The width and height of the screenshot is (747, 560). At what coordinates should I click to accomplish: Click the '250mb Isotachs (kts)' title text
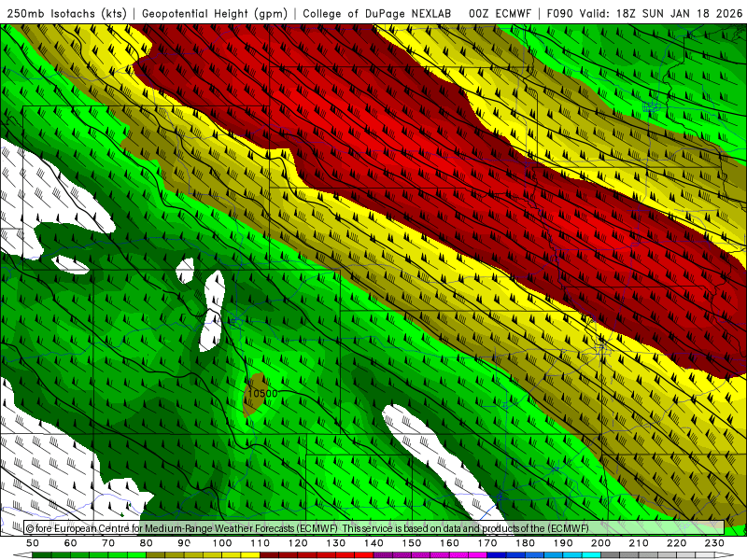[66, 14]
